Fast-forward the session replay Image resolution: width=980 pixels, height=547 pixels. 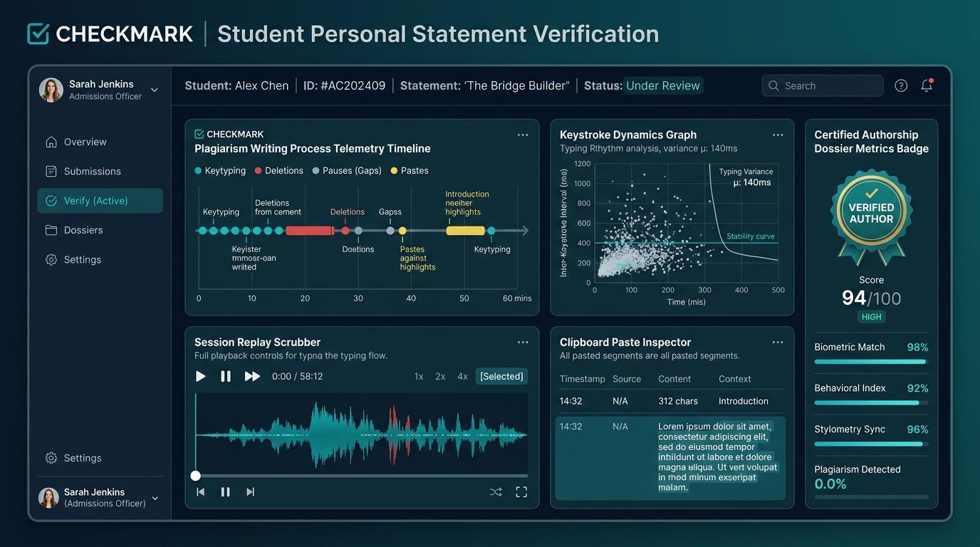coord(252,376)
